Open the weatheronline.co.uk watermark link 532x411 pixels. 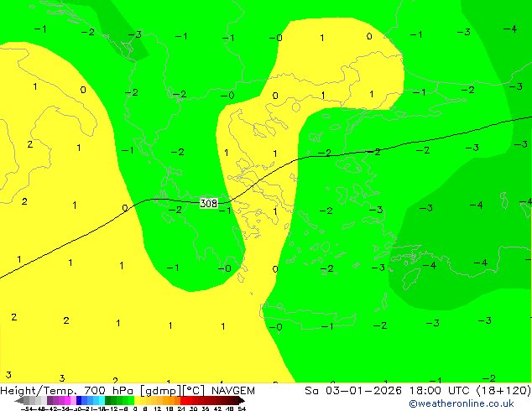462,403
